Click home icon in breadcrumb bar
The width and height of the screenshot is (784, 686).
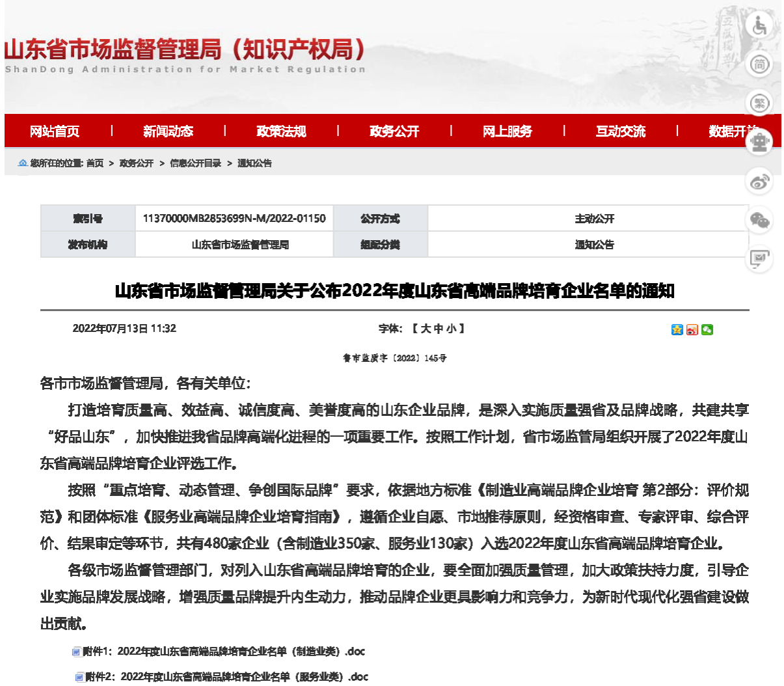coord(23,163)
